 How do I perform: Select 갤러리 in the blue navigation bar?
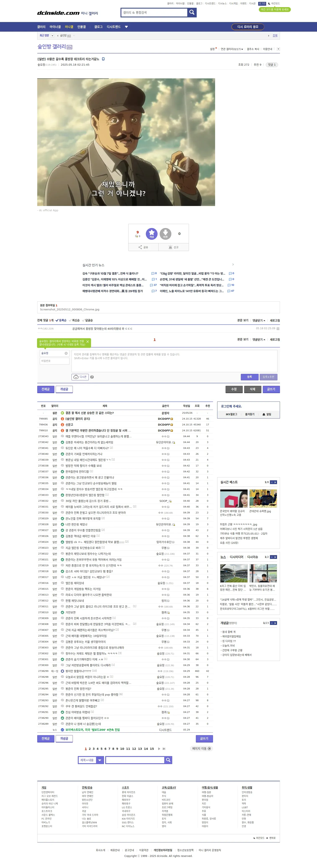(x=41, y=27)
